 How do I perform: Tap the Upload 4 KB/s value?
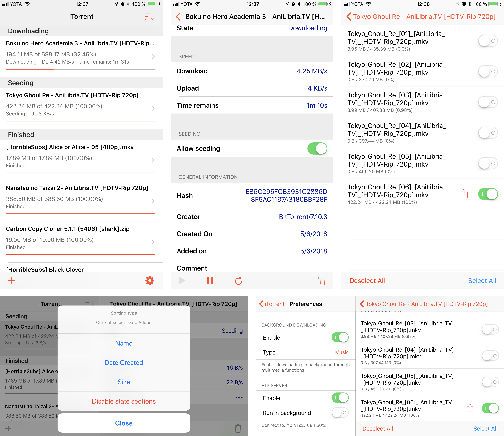point(317,88)
